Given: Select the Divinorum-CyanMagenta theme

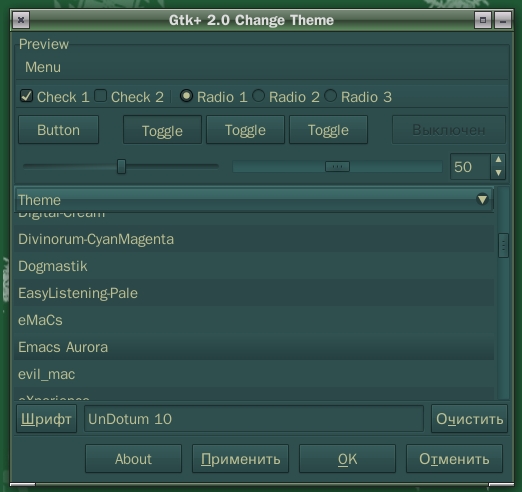Looking at the screenshot, I should pyautogui.click(x=254, y=239).
